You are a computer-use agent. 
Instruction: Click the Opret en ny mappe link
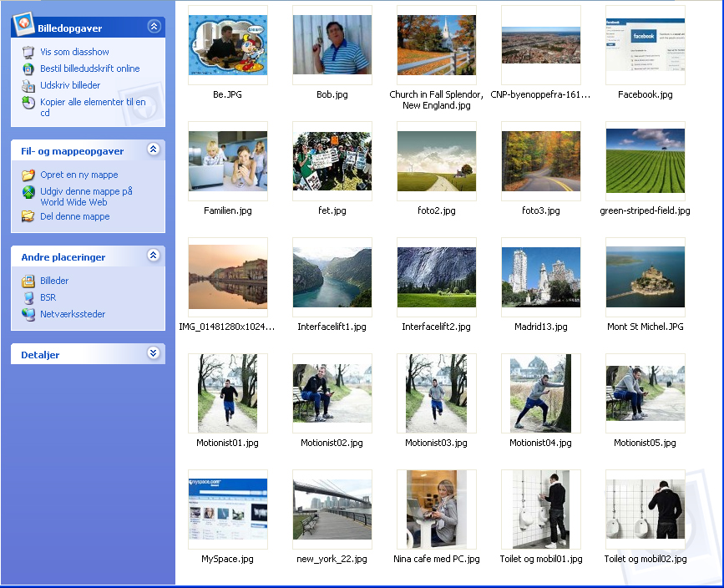79,175
